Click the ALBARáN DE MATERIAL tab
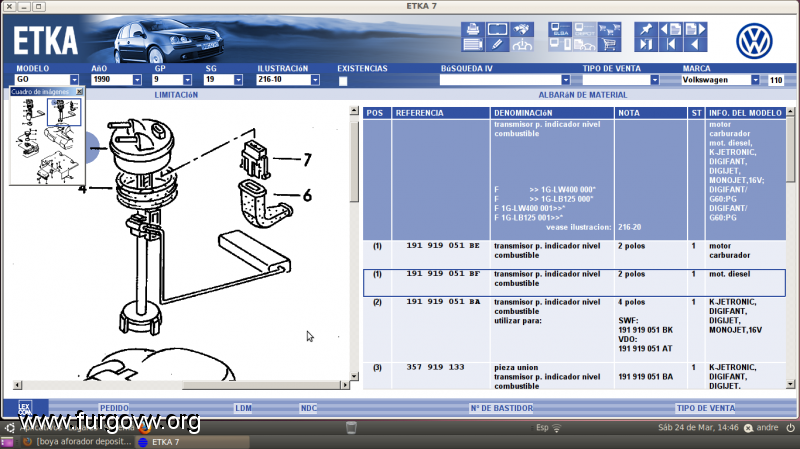 tap(583, 95)
